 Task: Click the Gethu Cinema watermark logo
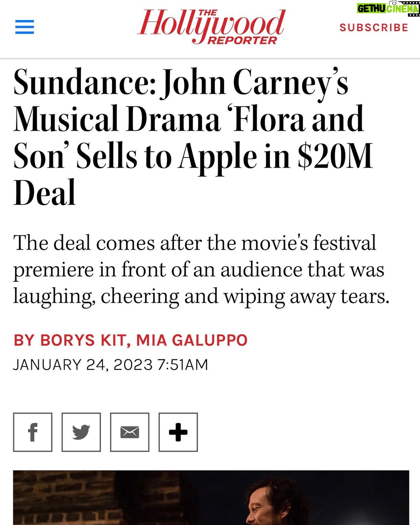coord(388,8)
